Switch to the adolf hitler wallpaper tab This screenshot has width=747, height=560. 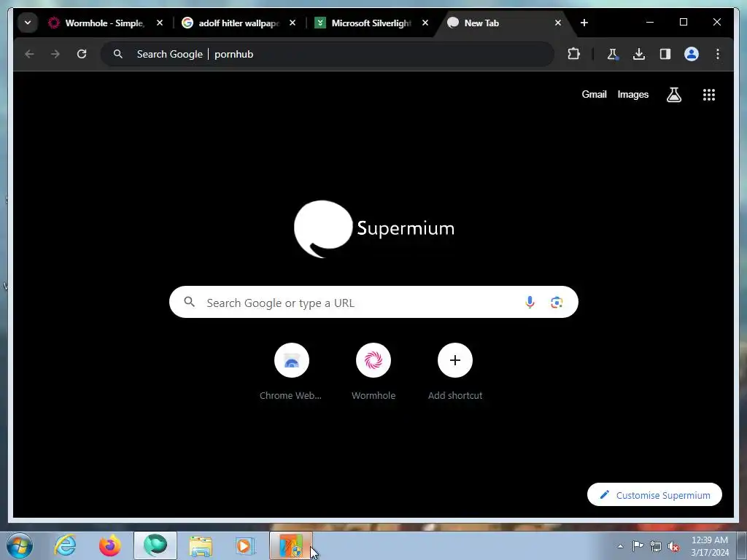click(239, 23)
